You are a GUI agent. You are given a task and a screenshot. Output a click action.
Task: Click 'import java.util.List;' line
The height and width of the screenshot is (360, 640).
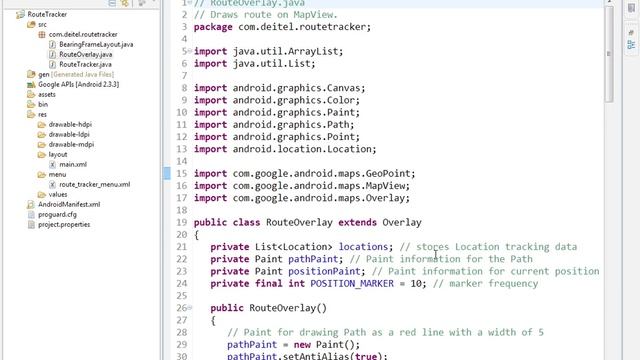[254, 64]
